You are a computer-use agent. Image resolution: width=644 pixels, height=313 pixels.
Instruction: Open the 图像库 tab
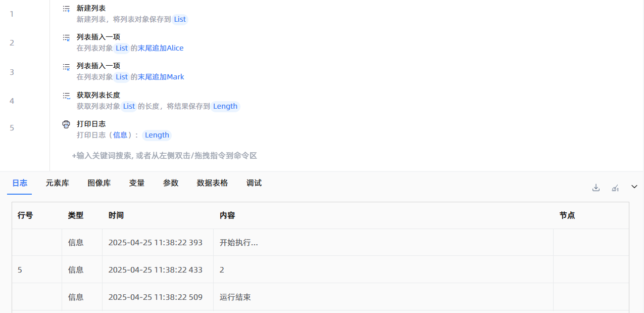99,183
